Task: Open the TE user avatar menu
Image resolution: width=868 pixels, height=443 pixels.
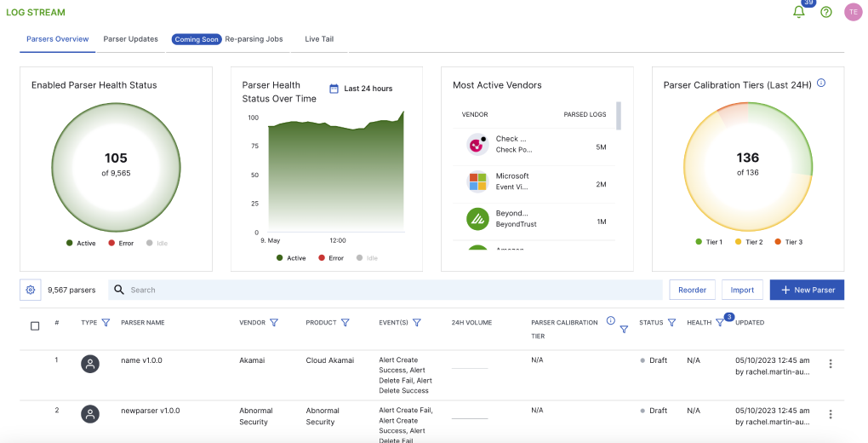Action: click(853, 12)
